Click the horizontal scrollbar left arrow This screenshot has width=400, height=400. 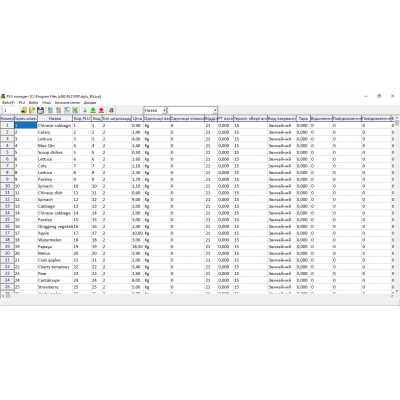[x=3, y=296]
